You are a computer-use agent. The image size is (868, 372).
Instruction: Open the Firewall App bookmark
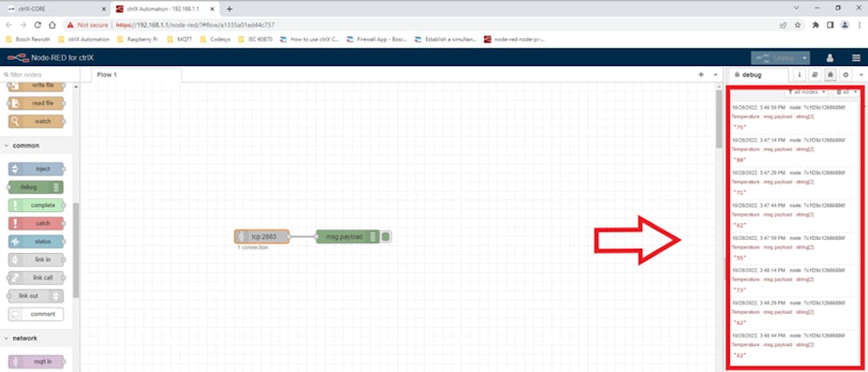tap(377, 39)
